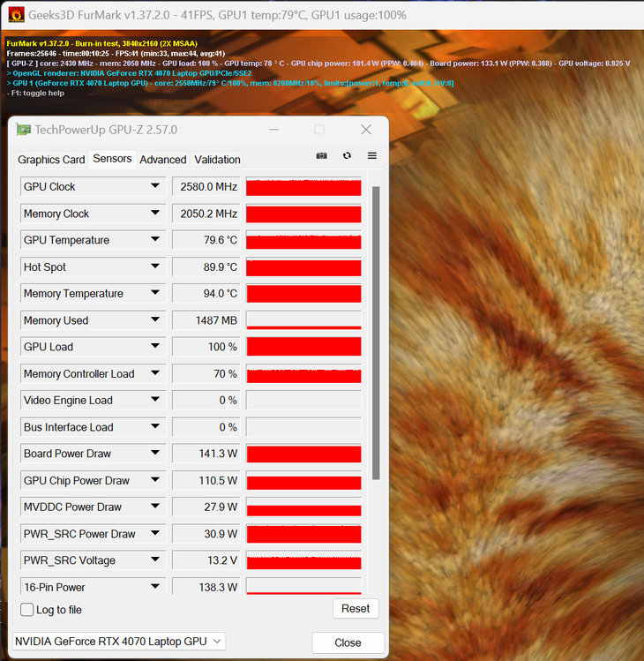Open the PWR_SRC Power Draw dropdown
The height and width of the screenshot is (661, 644).
click(155, 533)
